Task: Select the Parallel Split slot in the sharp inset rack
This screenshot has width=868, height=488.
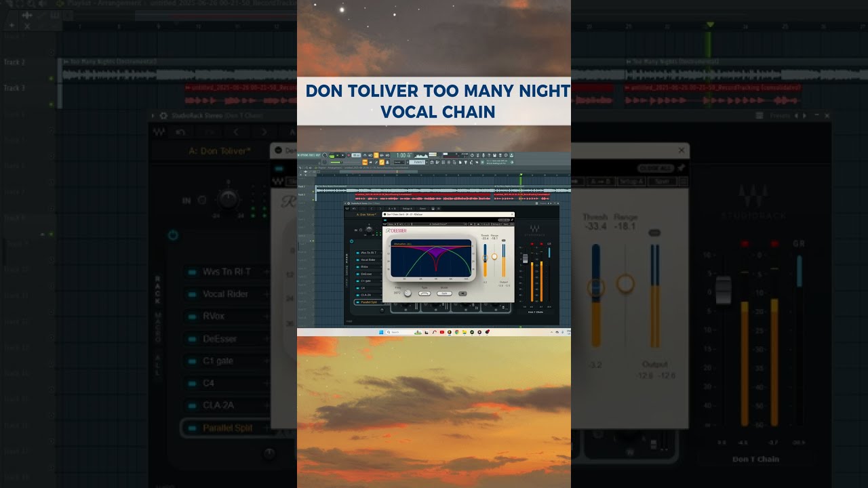Action: (x=368, y=302)
